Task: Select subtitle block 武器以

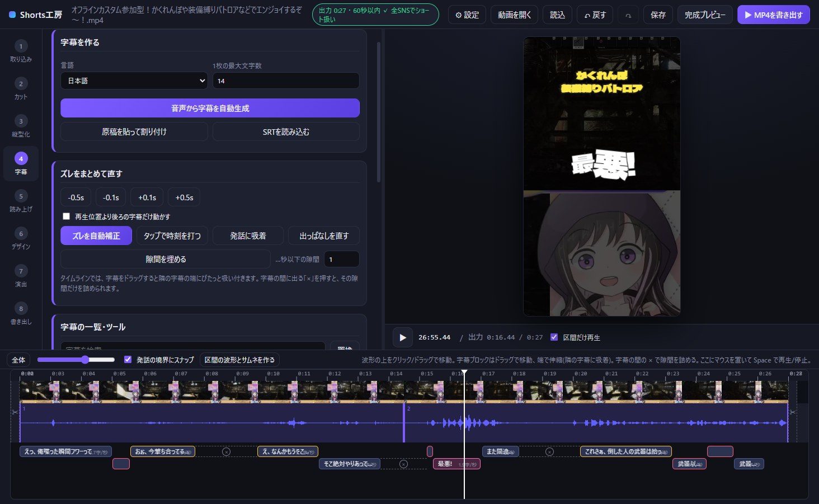Action: point(689,464)
